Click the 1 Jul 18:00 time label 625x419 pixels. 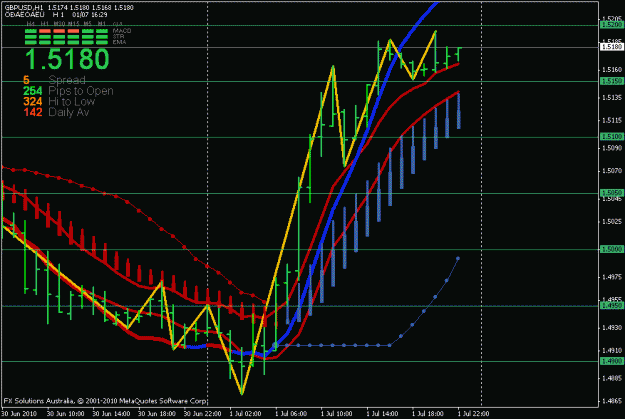(x=428, y=414)
